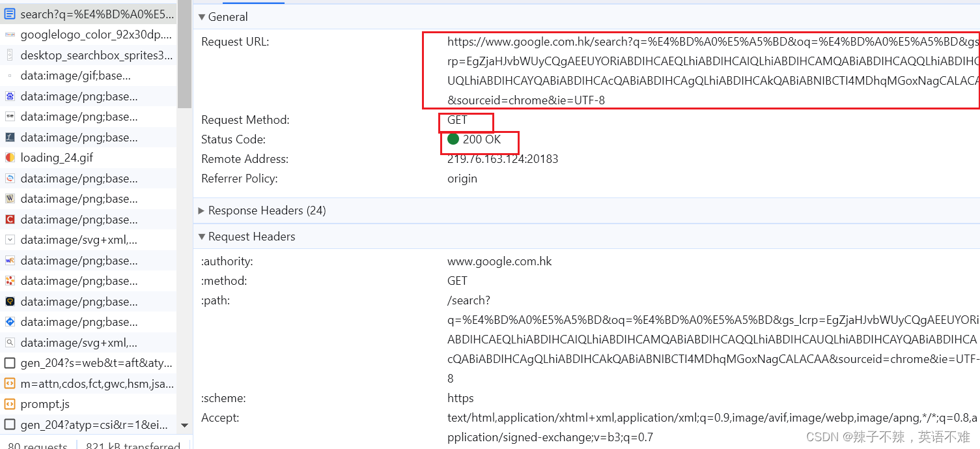
Task: Click the script icon for m=attn request
Action: tap(10, 384)
